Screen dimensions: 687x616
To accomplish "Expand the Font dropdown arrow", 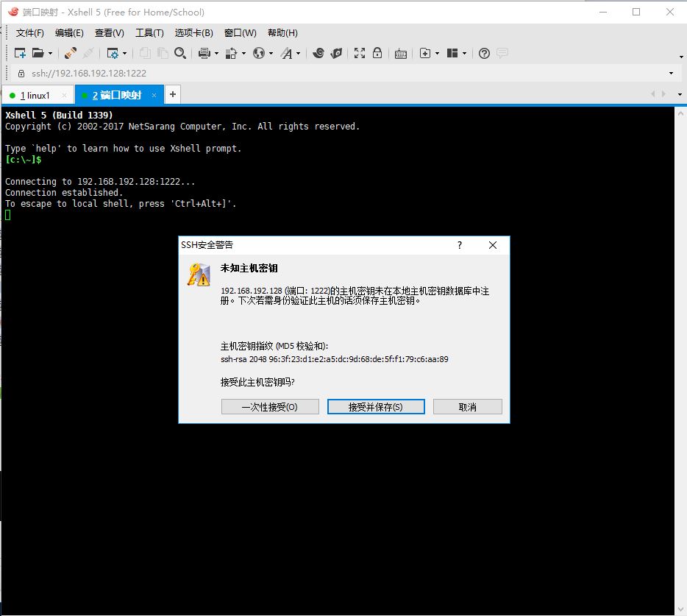I will coord(299,54).
